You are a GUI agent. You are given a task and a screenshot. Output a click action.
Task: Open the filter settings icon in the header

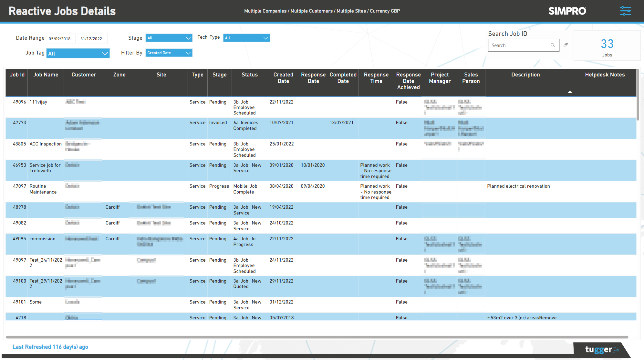(x=625, y=11)
